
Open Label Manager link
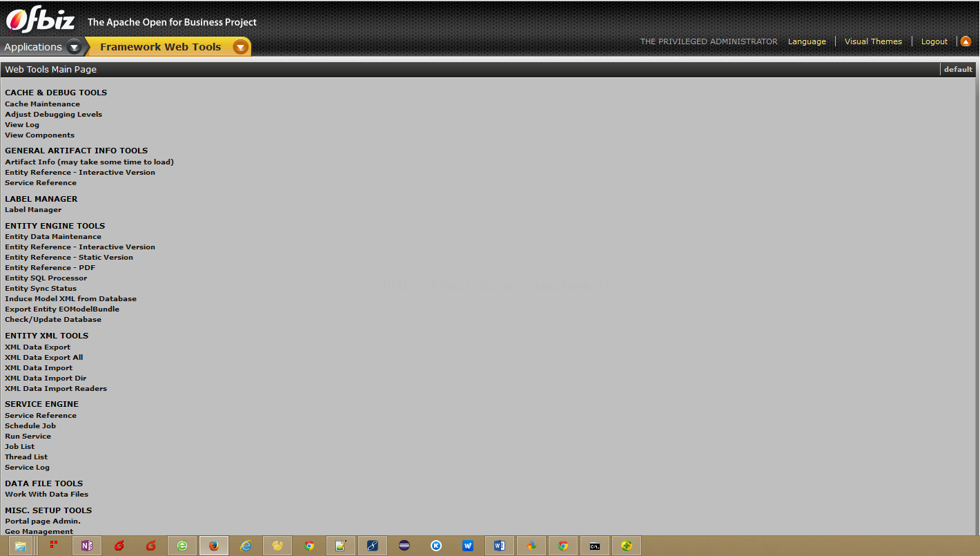[x=33, y=210]
